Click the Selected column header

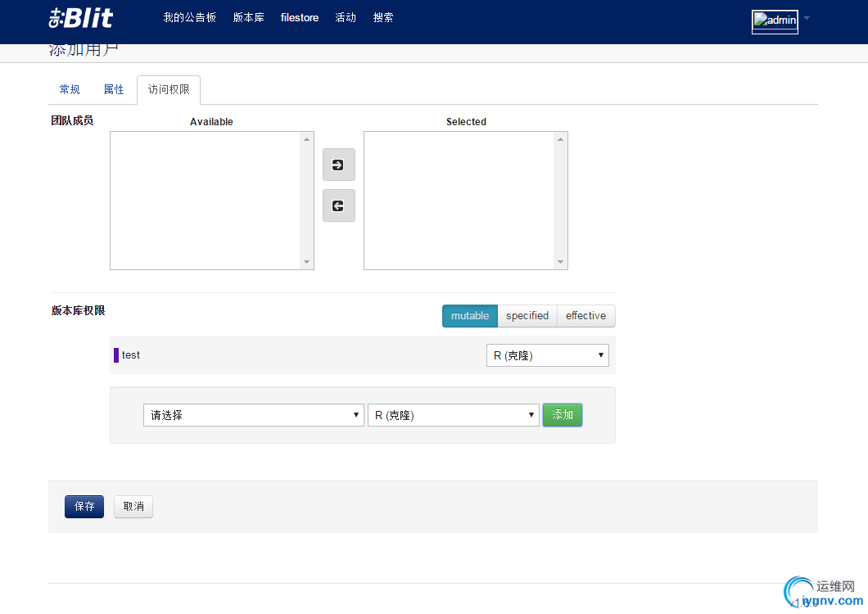coord(466,122)
